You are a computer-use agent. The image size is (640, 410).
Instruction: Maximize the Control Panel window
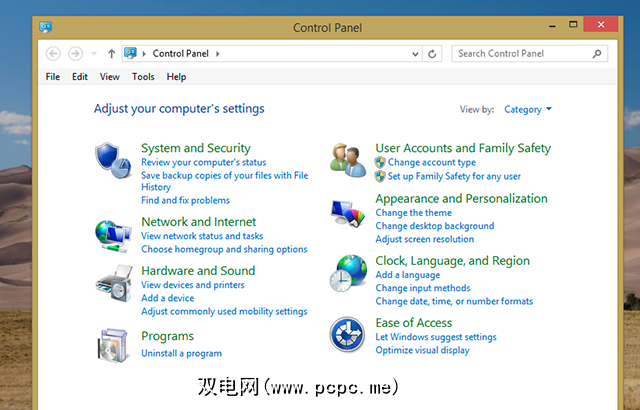click(573, 25)
